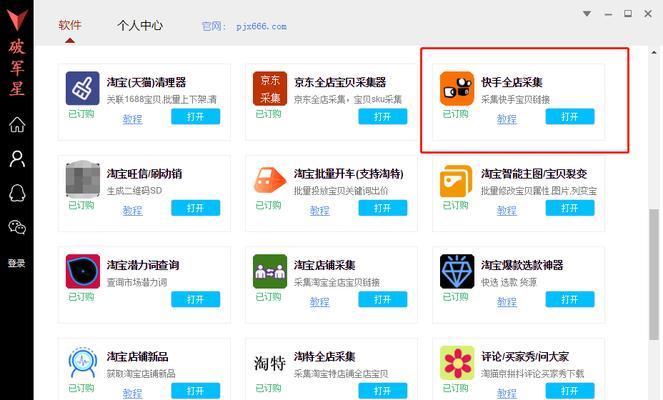Click the 京东全店宝贝采集器 title text
The height and width of the screenshot is (400, 663).
(340, 82)
